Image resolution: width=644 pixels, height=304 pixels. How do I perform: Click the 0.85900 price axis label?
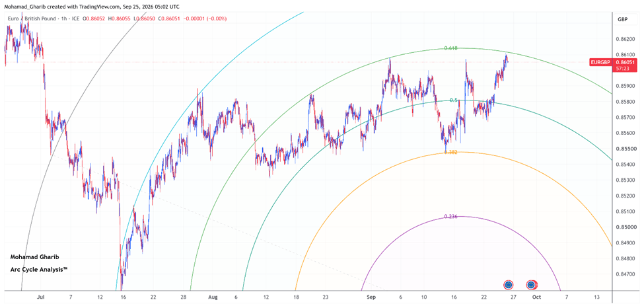coord(625,87)
